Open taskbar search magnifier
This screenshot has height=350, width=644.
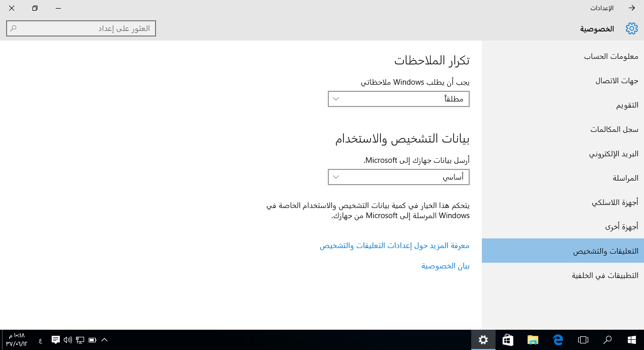tap(608, 340)
